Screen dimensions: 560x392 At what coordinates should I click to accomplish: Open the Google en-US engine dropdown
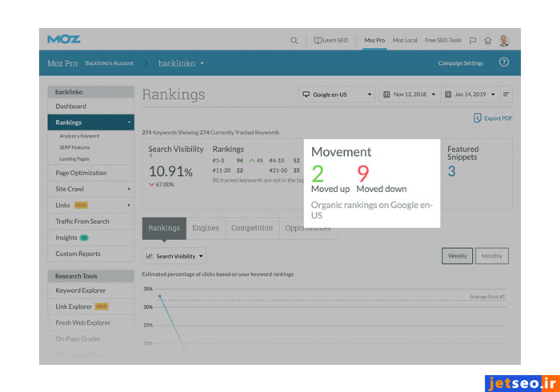coord(337,94)
